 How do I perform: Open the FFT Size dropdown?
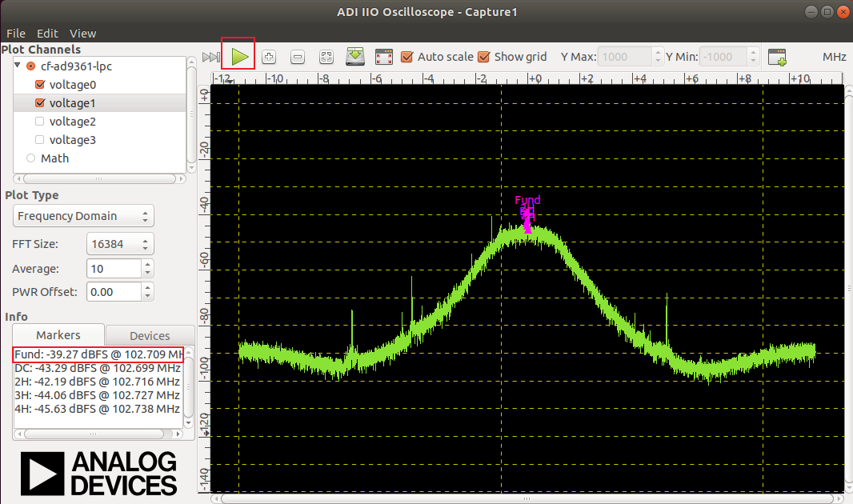tap(120, 244)
